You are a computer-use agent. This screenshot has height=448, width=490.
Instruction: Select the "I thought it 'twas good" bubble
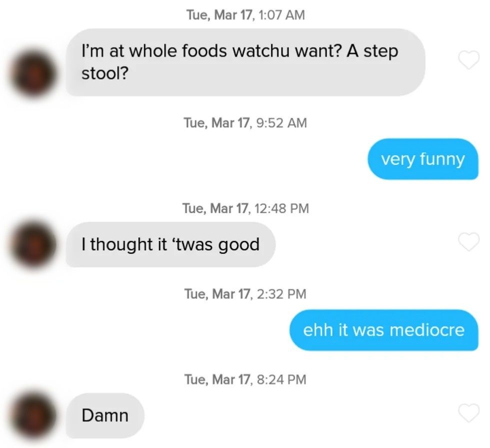coord(170,244)
